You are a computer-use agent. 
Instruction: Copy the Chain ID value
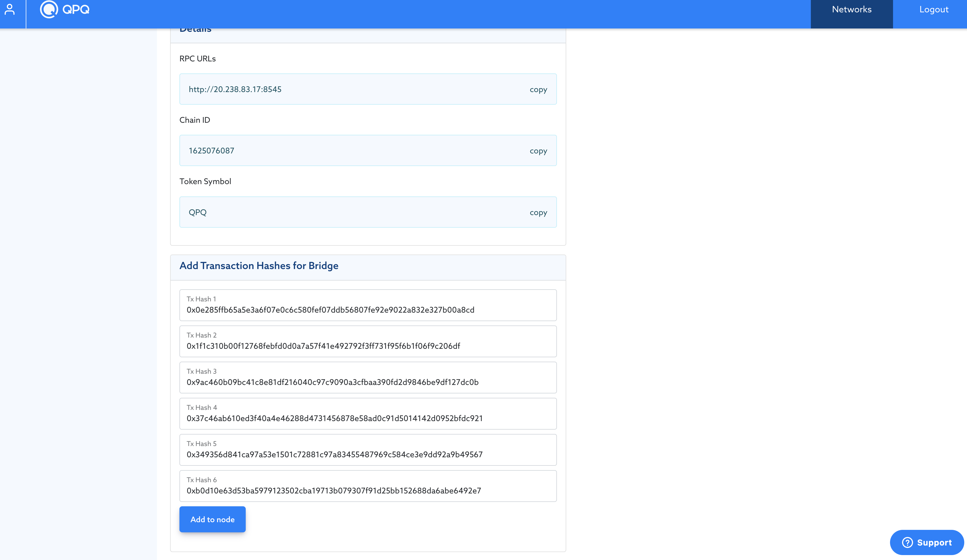point(538,151)
